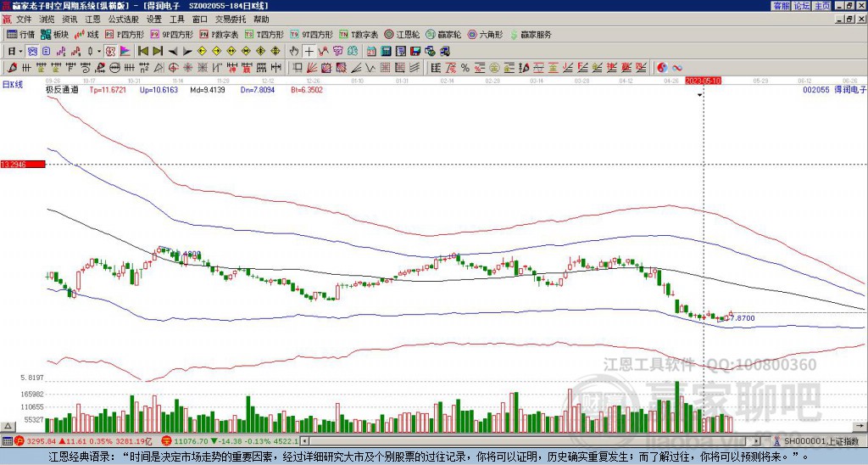
Task: Open the 行情 market quotes view
Action: 20,34
